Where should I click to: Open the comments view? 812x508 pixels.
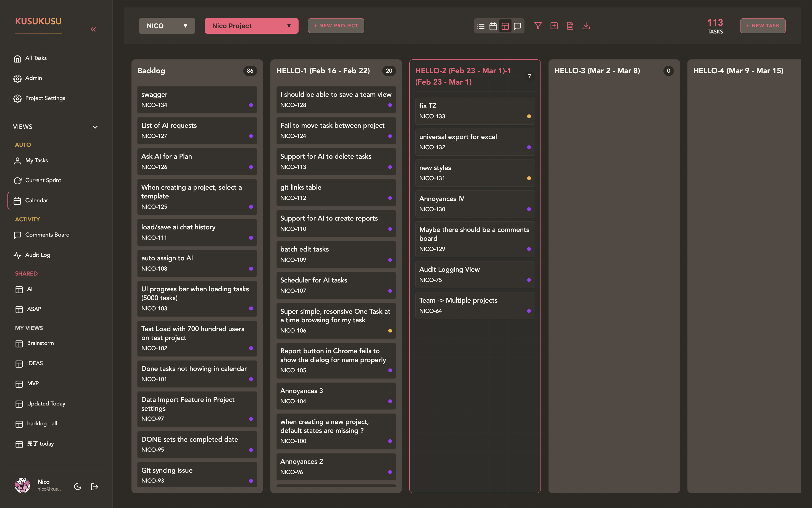[517, 26]
